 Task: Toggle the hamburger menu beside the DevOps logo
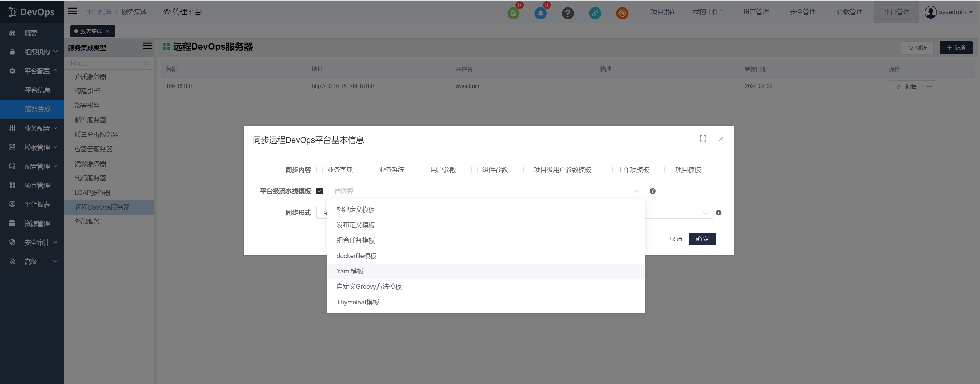coord(73,12)
